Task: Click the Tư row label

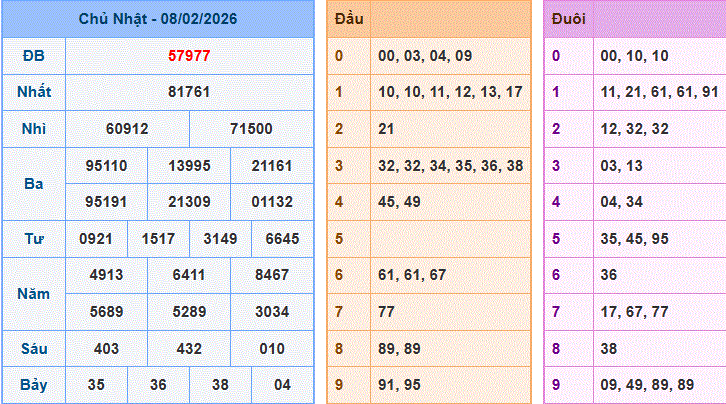Action: (34, 239)
